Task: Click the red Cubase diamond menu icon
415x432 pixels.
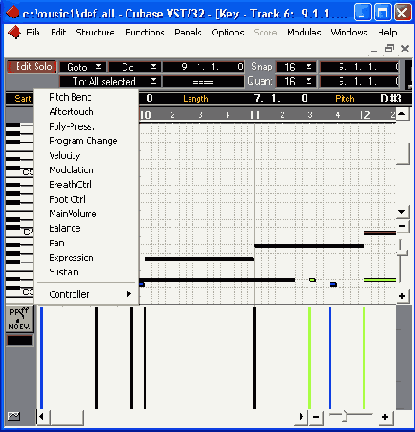Action: click(x=14, y=32)
